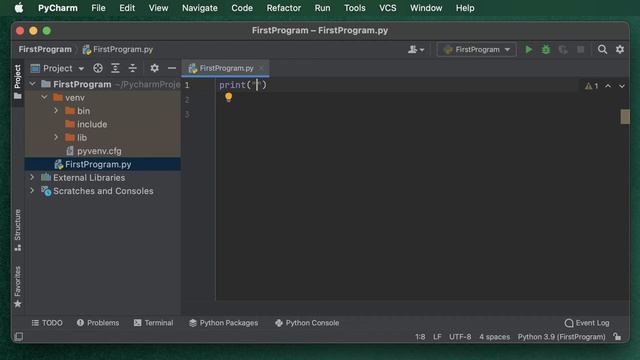This screenshot has height=360, width=640.
Task: Toggle the Structure side tool window
Action: pos(18,230)
